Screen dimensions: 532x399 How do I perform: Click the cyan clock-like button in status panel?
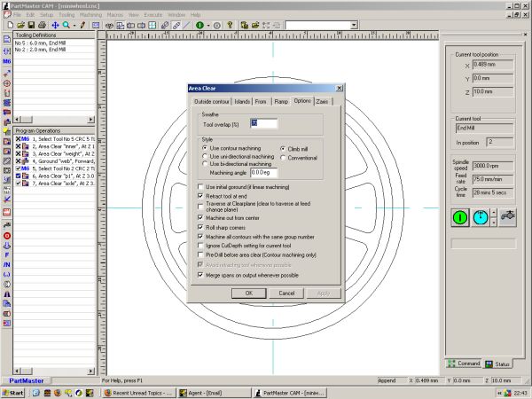[481, 217]
